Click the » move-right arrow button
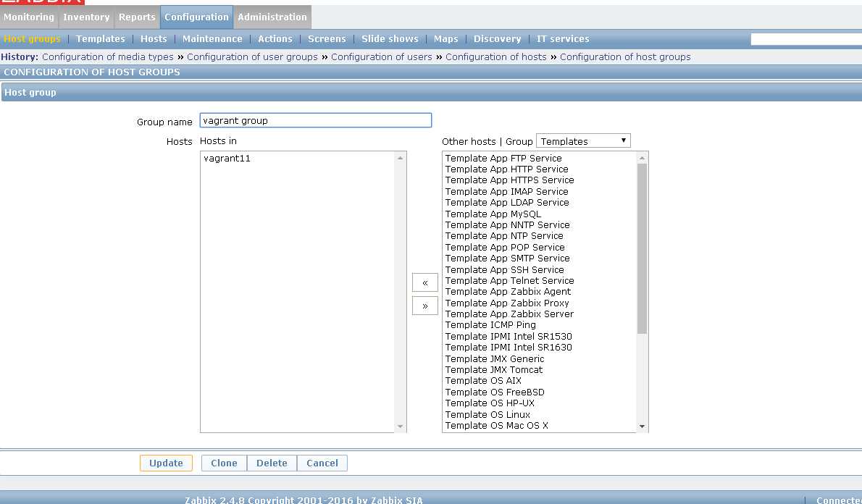Image resolution: width=862 pixels, height=504 pixels. (x=425, y=306)
